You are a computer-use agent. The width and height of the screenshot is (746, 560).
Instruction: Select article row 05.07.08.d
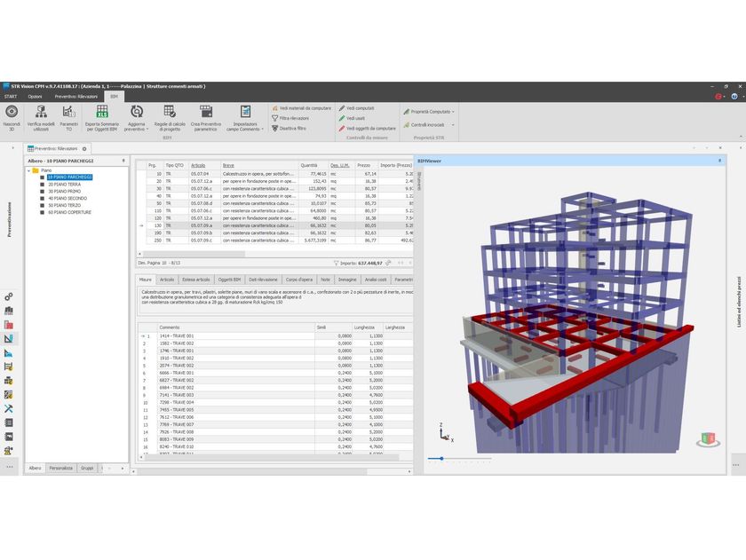pos(275,203)
